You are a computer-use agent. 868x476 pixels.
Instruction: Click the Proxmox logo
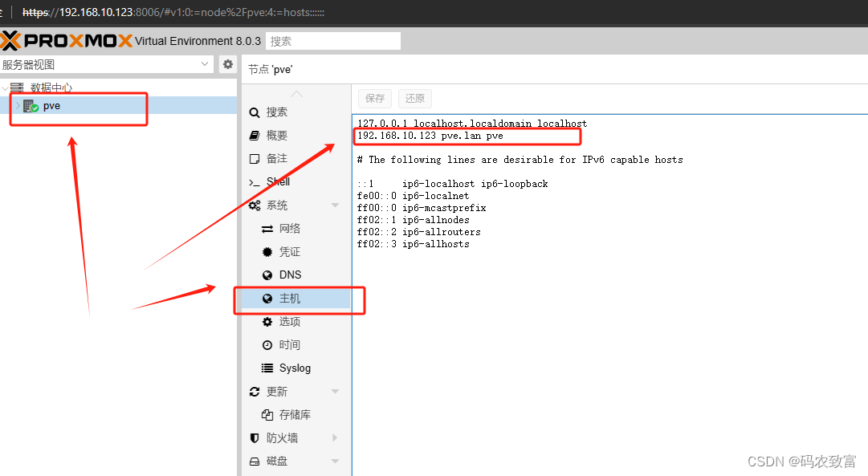[x=67, y=40]
